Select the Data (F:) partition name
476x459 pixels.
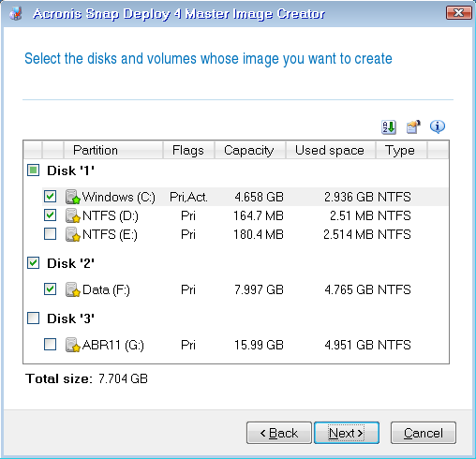[106, 289]
